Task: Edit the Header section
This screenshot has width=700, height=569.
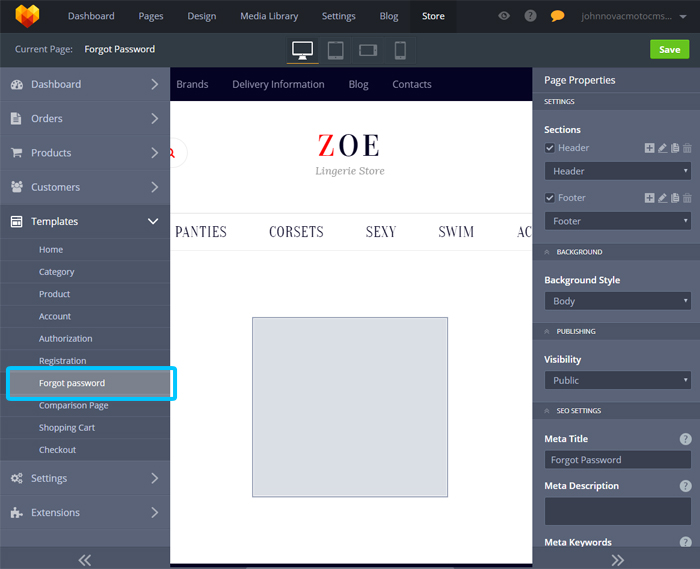Action: tap(662, 148)
